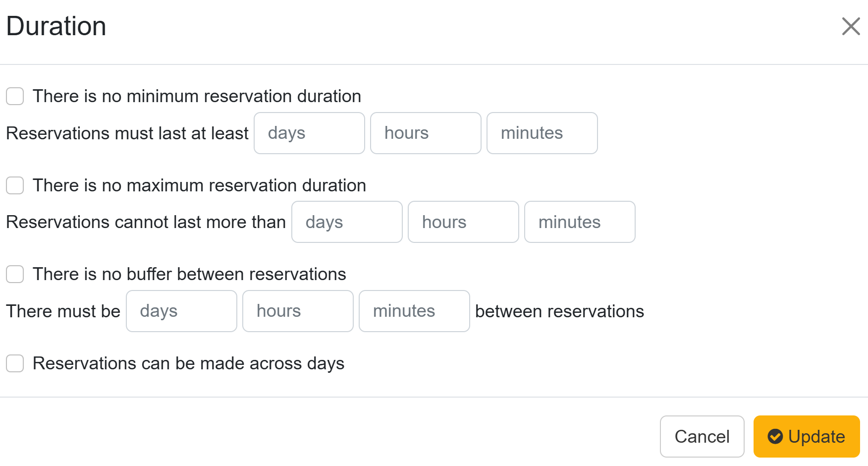
Task: Click the 'no minimum reservation duration' label
Action: [x=197, y=96]
